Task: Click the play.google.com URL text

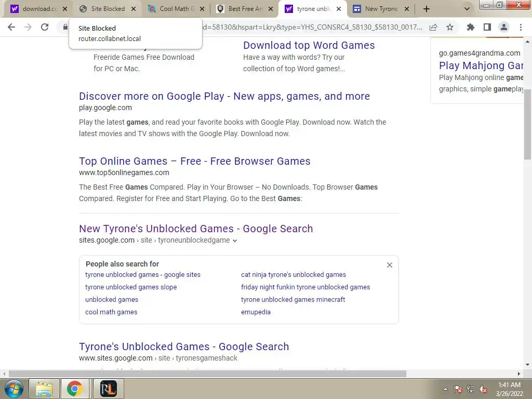Action: (x=105, y=108)
